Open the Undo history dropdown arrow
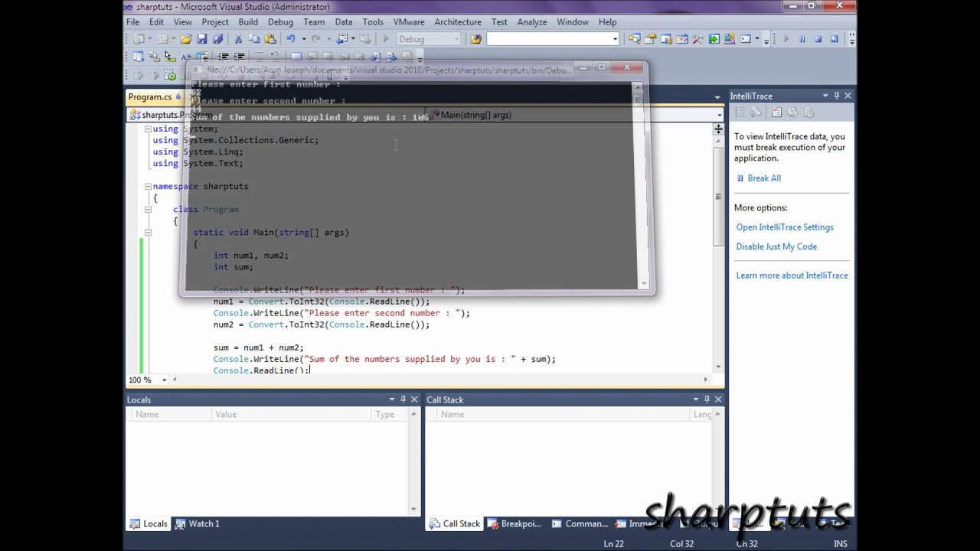Screen dimensions: 980x551 point(304,39)
